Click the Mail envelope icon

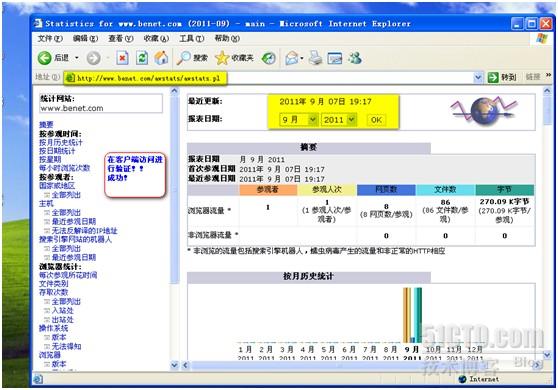(291, 58)
